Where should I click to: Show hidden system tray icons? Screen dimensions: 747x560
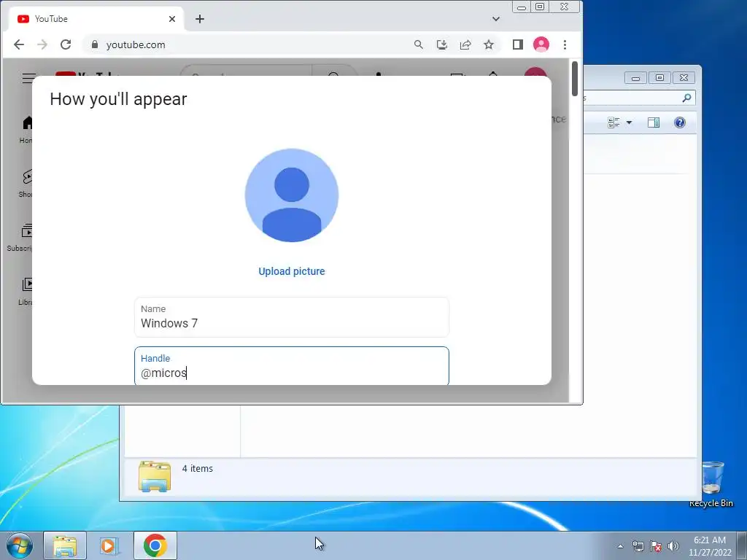tap(620, 546)
